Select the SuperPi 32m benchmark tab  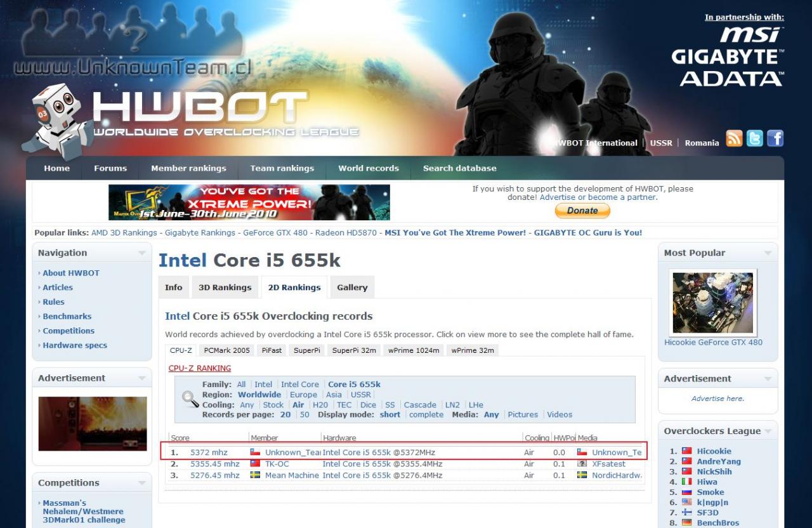pyautogui.click(x=354, y=350)
